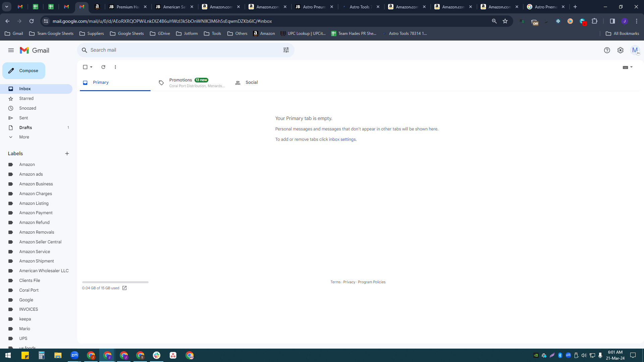644x362 pixels.
Task: Open Gmail settings gear icon
Action: point(620,50)
